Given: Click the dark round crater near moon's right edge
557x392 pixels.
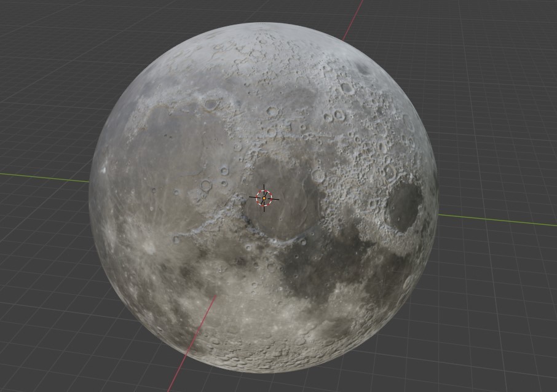Looking at the screenshot, I should tap(405, 207).
